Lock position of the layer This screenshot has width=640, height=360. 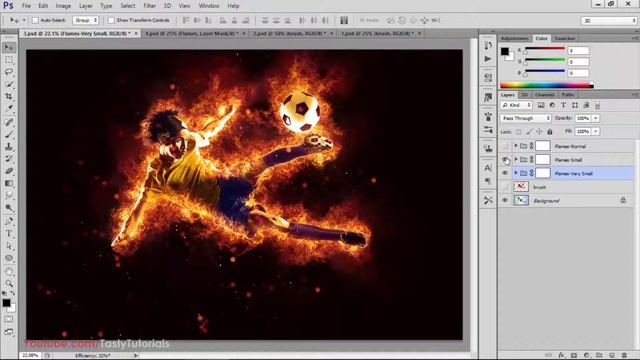tap(539, 132)
